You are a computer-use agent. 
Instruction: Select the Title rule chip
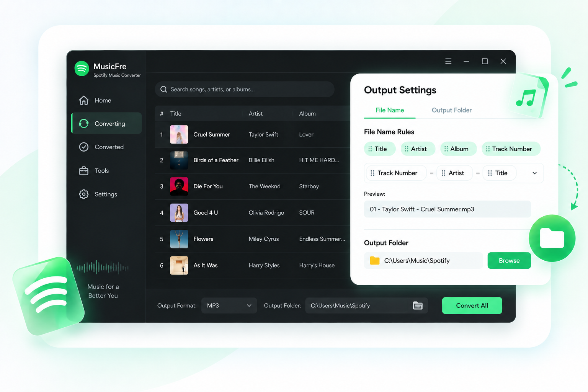380,149
